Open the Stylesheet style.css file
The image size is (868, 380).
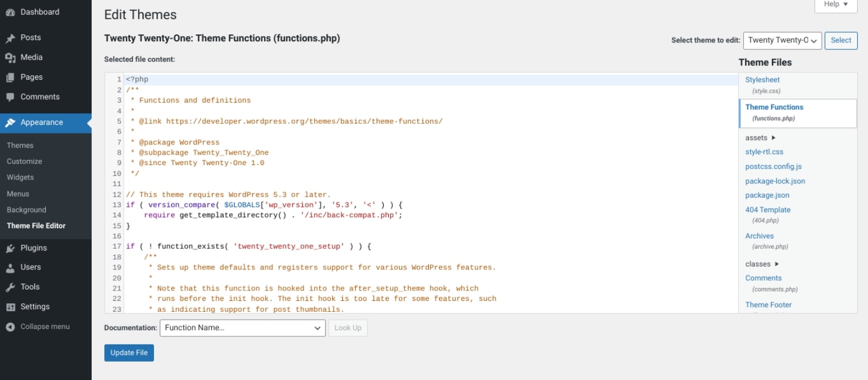tap(762, 80)
